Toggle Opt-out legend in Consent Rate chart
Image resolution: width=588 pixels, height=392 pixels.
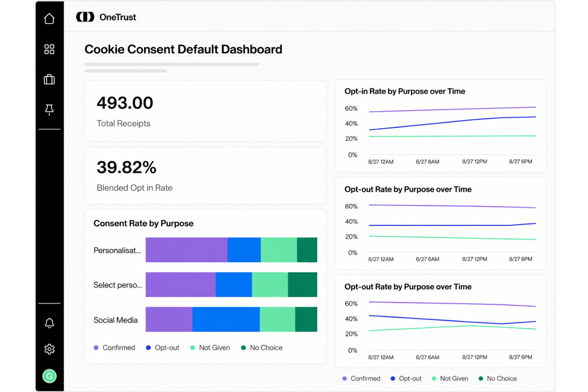162,348
